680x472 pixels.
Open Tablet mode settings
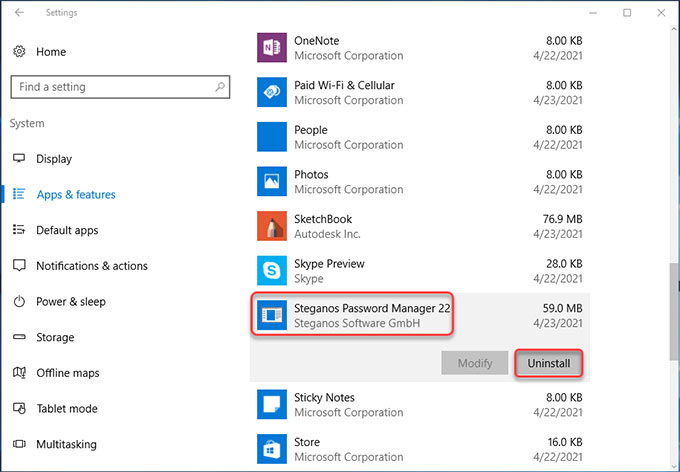click(x=67, y=408)
